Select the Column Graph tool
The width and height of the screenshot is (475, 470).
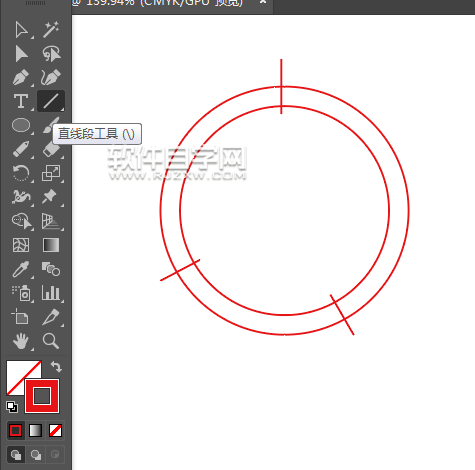[51, 293]
